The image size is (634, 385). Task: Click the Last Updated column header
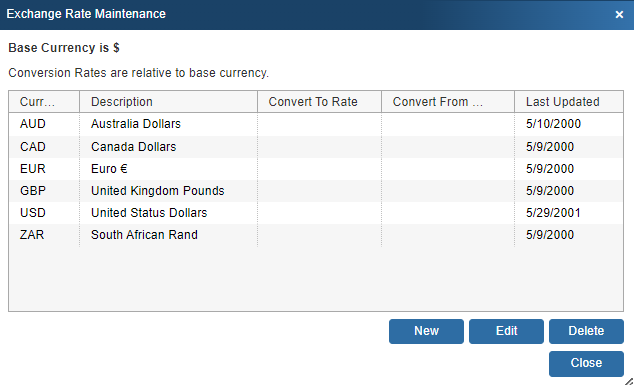[x=569, y=102]
